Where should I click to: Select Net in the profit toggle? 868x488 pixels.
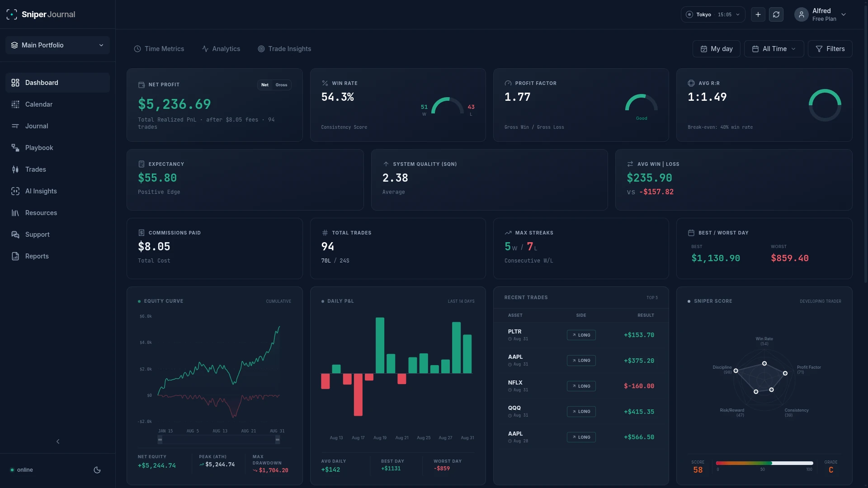coord(265,85)
